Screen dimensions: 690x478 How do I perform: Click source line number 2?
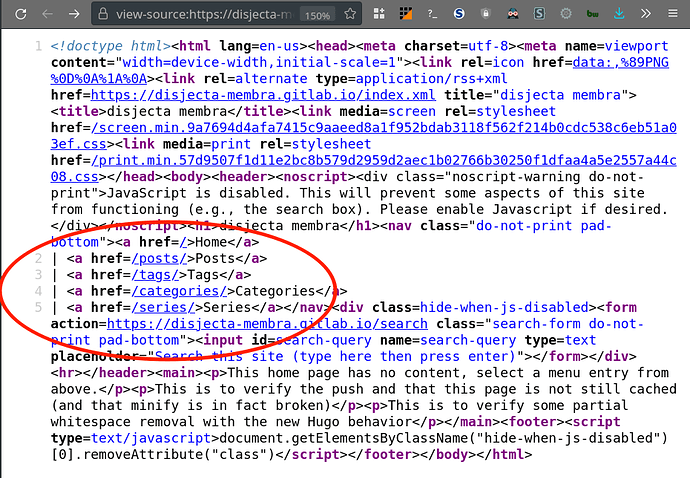coord(38,258)
